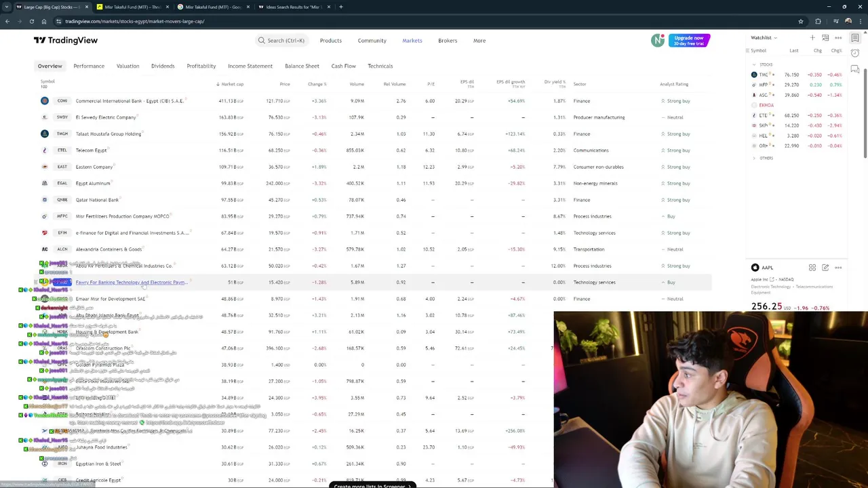
Task: Open El Sewedy Electric Company link
Action: pos(106,117)
